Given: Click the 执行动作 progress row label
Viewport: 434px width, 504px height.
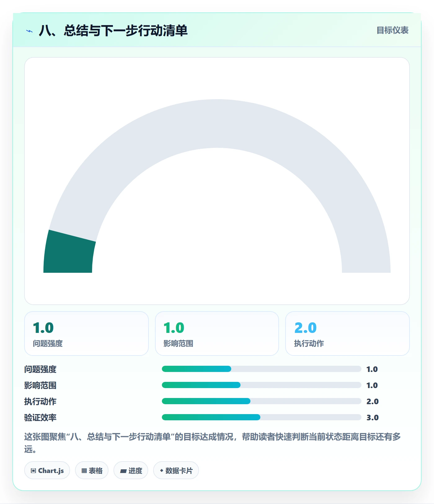Looking at the screenshot, I should pyautogui.click(x=40, y=401).
